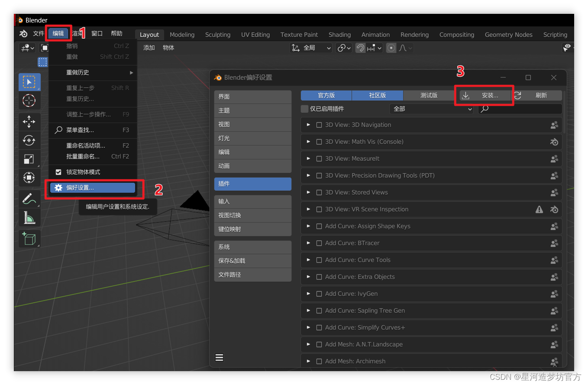The image size is (588, 385).
Task: Click the Blender logo menu icon
Action: pos(23,34)
